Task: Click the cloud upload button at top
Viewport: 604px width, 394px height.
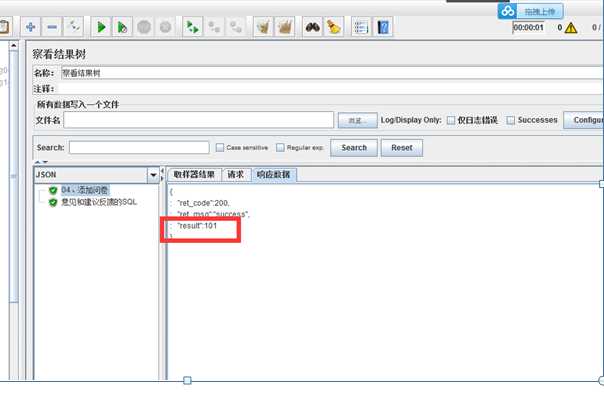Action: (530, 11)
